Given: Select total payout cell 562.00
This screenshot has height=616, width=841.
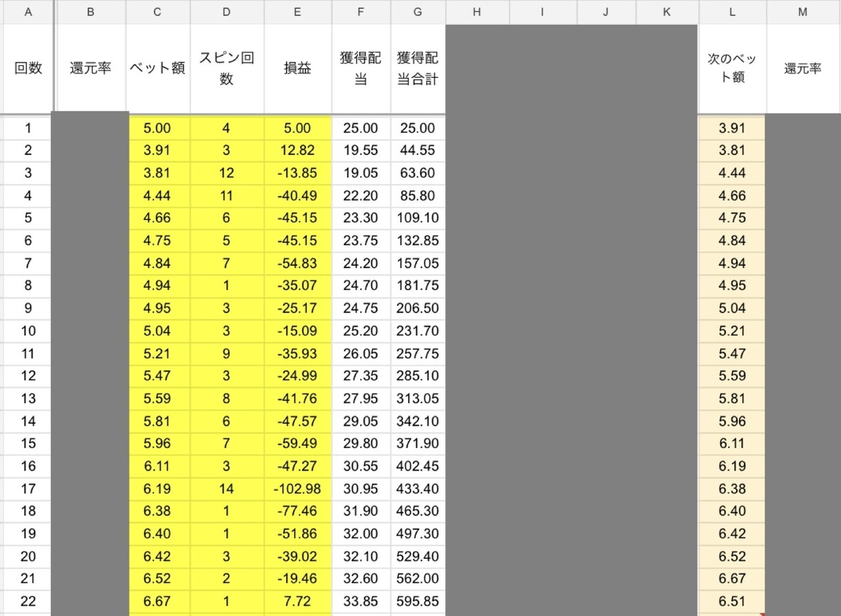Looking at the screenshot, I should [418, 579].
